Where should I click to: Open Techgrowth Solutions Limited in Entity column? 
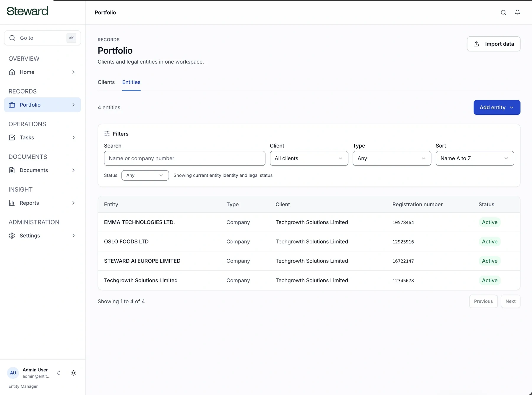[x=141, y=280]
